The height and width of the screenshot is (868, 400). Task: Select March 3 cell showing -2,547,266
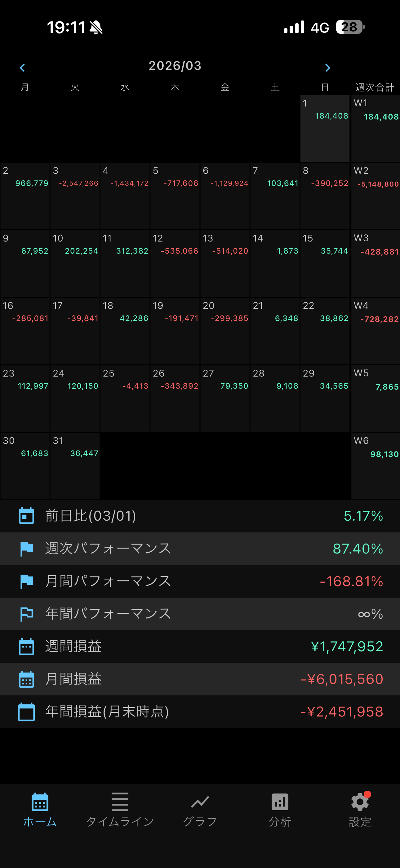tap(75, 196)
